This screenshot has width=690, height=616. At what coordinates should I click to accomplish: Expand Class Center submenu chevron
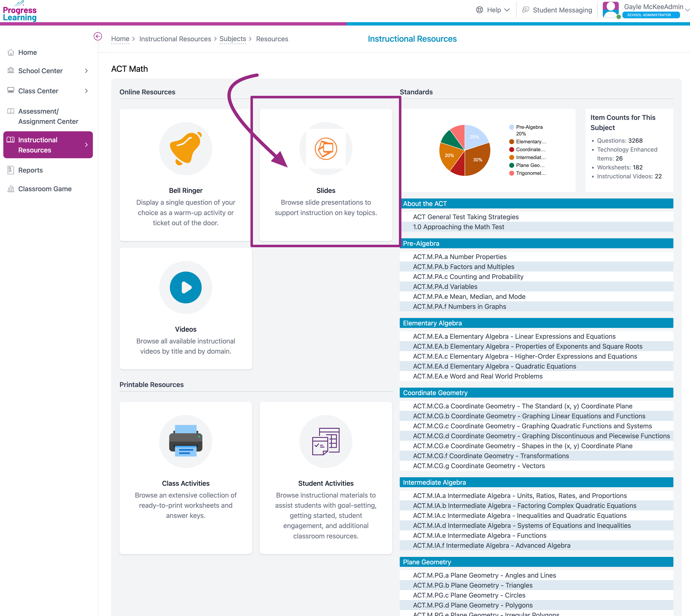coord(86,91)
